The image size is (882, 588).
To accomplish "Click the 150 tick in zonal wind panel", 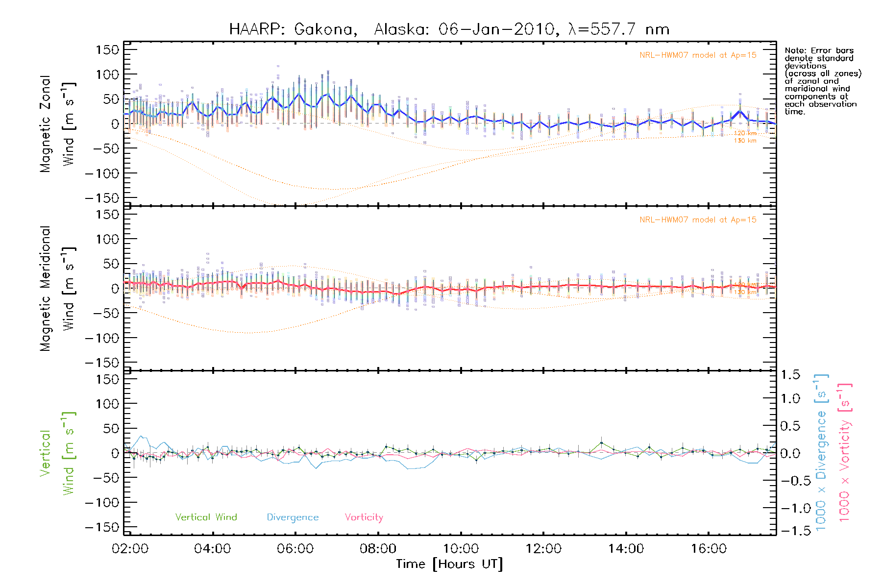I will pos(107,49).
